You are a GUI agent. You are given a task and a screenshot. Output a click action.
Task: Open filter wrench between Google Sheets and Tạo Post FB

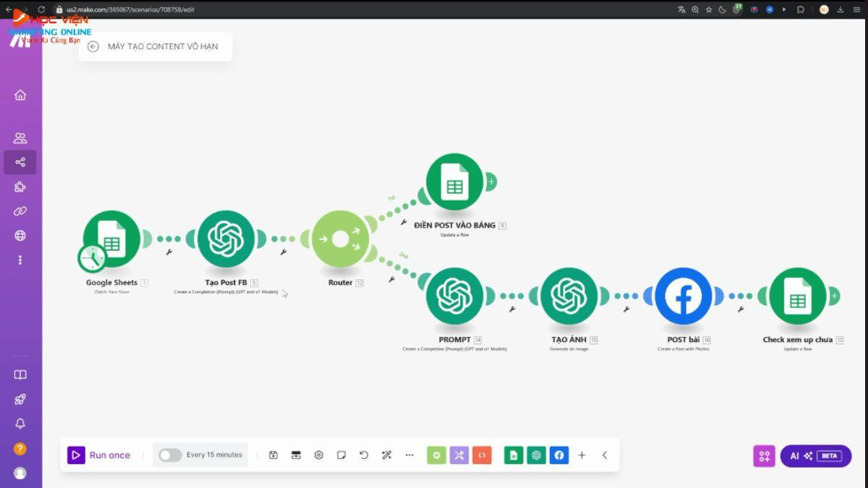[x=169, y=252]
